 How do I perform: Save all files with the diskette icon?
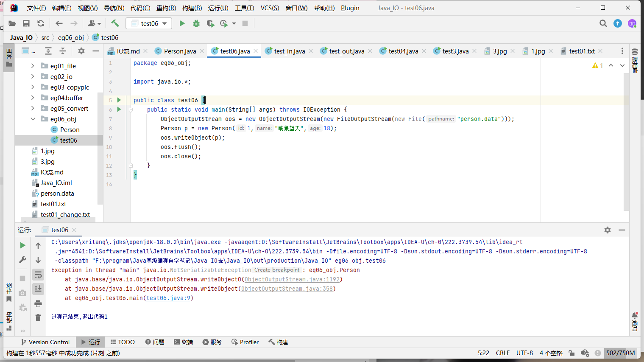click(x=26, y=23)
